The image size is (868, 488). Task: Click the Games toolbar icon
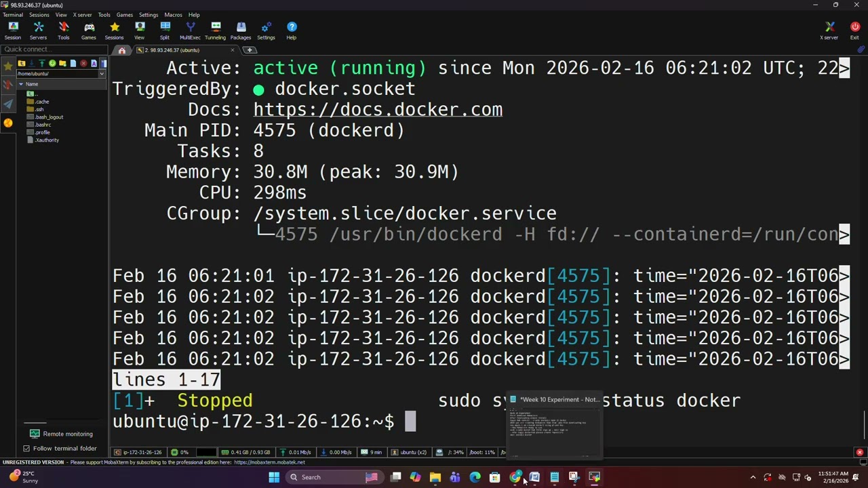point(89,30)
